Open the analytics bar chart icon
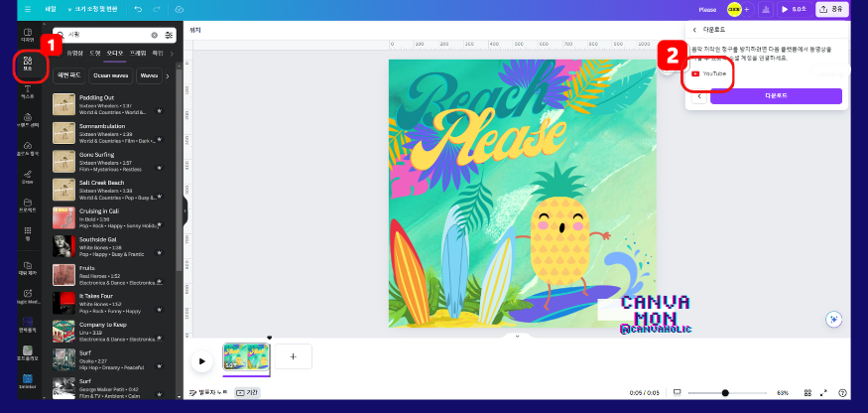Image resolution: width=868 pixels, height=413 pixels. (766, 9)
